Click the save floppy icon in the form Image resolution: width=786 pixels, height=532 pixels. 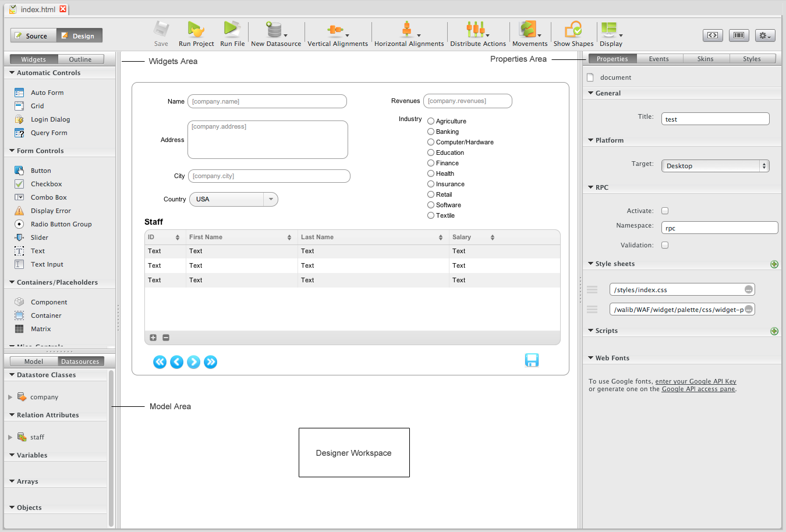(x=532, y=360)
